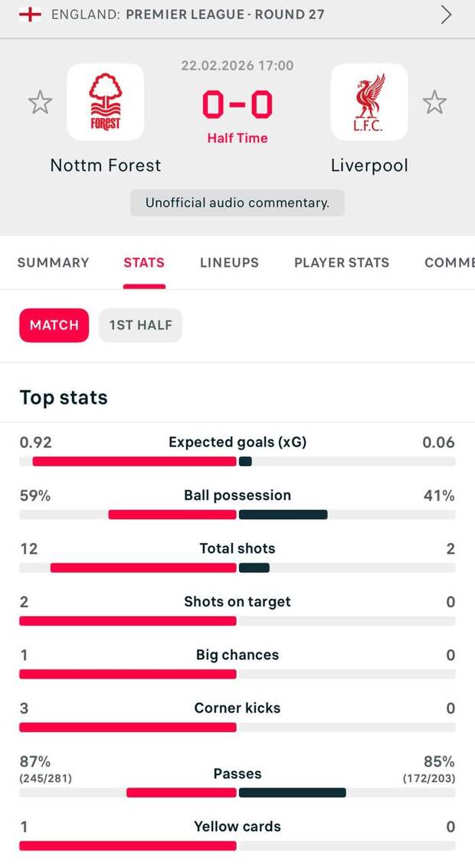Image resolution: width=475 pixels, height=868 pixels.
Task: Select the Stats tab
Action: point(144,262)
